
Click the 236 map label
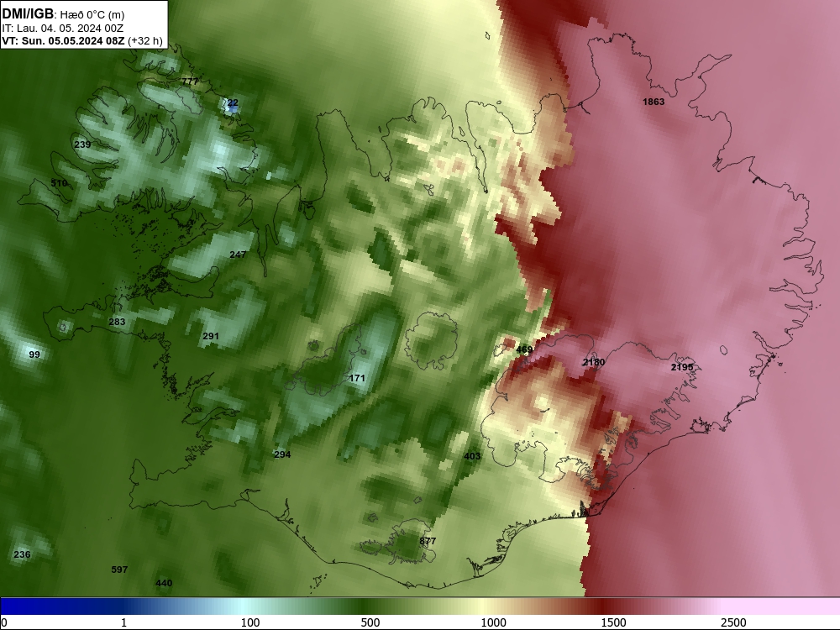point(22,554)
